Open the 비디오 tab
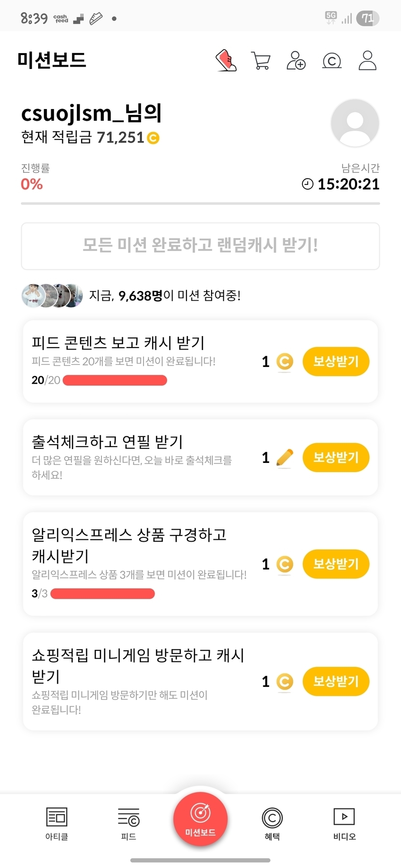This screenshot has height=868, width=401. pos(344,824)
